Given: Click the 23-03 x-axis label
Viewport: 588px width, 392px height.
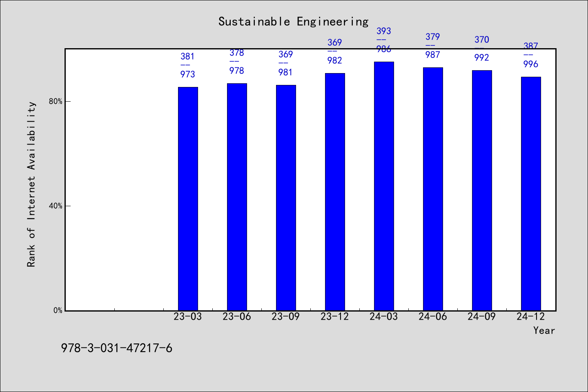Looking at the screenshot, I should tap(188, 316).
